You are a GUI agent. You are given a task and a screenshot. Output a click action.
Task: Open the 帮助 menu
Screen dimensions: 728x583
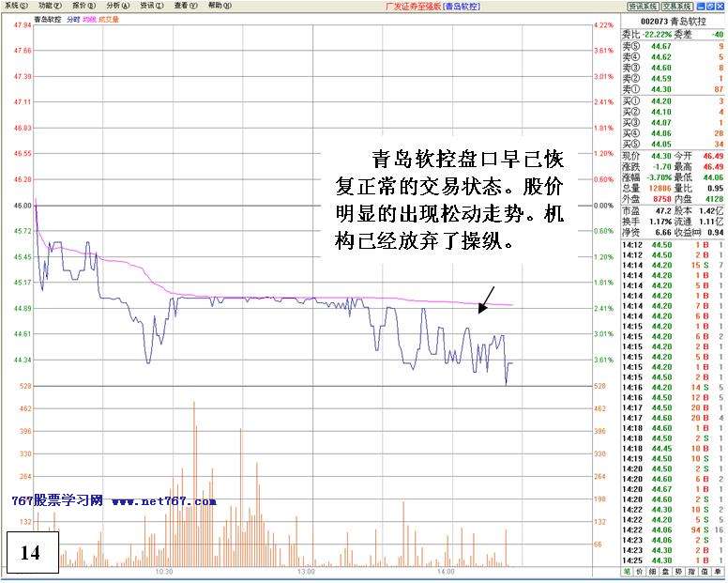click(x=220, y=6)
